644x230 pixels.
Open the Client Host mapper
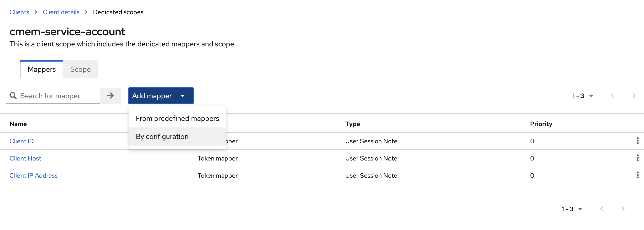click(25, 158)
